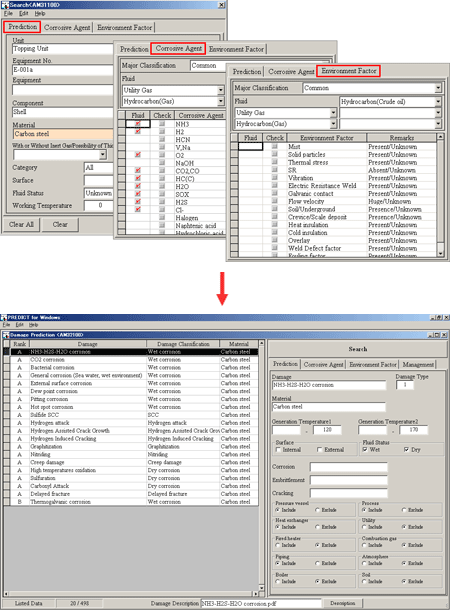
Task: Select Exclude for Heat exchanger
Action: [317, 527]
